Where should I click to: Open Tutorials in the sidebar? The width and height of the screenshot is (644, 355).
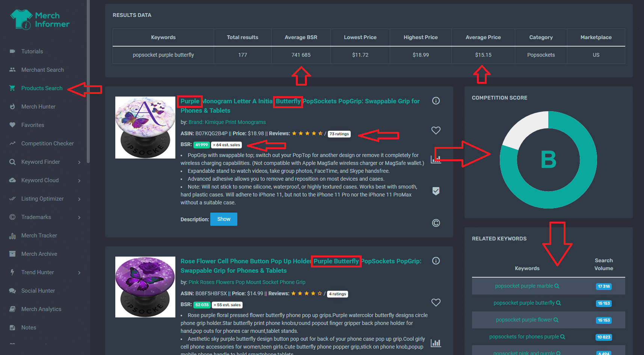(x=32, y=51)
